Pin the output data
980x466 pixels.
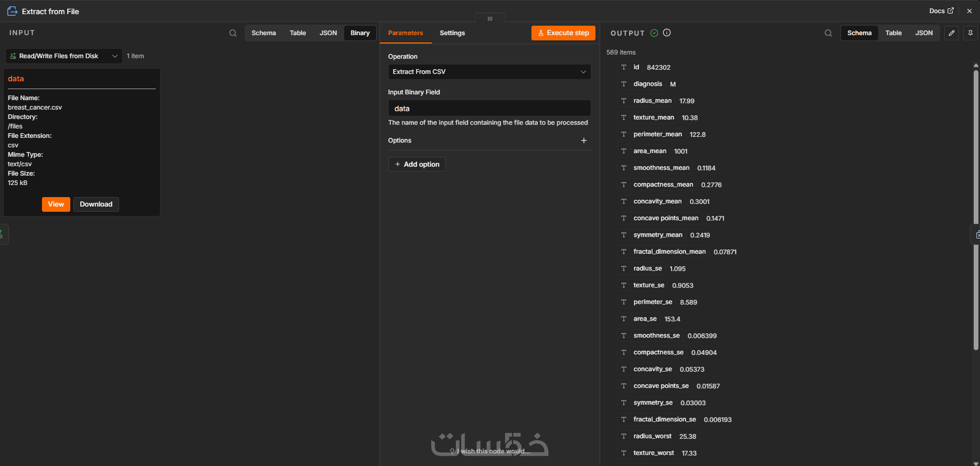pyautogui.click(x=971, y=33)
